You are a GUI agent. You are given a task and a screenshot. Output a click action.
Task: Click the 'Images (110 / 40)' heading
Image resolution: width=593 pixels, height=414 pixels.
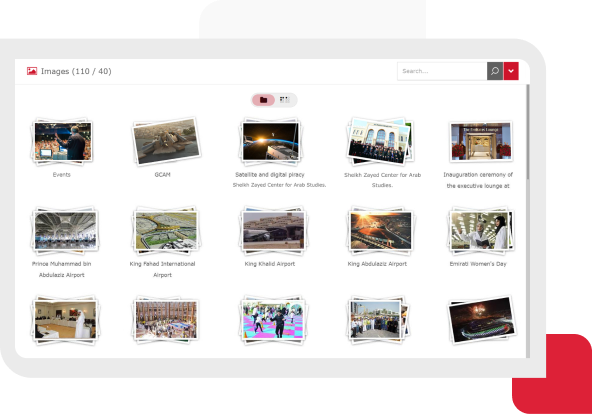76,71
